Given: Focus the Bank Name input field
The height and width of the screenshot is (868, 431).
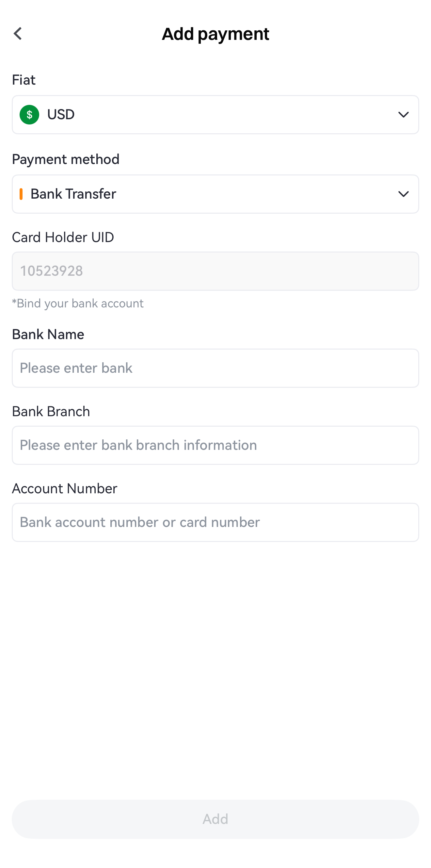Looking at the screenshot, I should [215, 368].
